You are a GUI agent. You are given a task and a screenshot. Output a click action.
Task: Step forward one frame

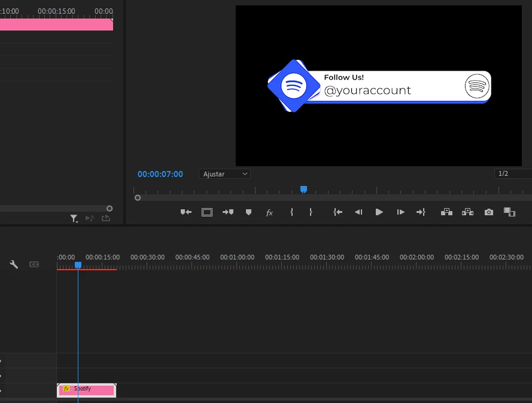tap(401, 212)
